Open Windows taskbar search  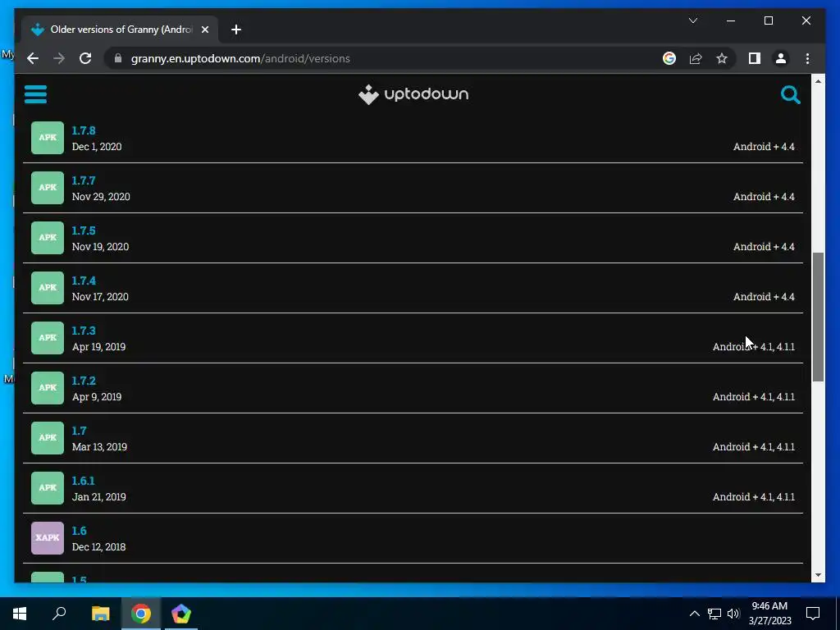(59, 614)
